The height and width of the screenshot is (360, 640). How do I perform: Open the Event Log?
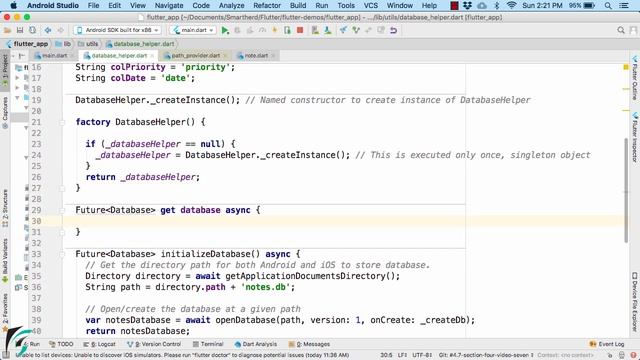coord(607,344)
